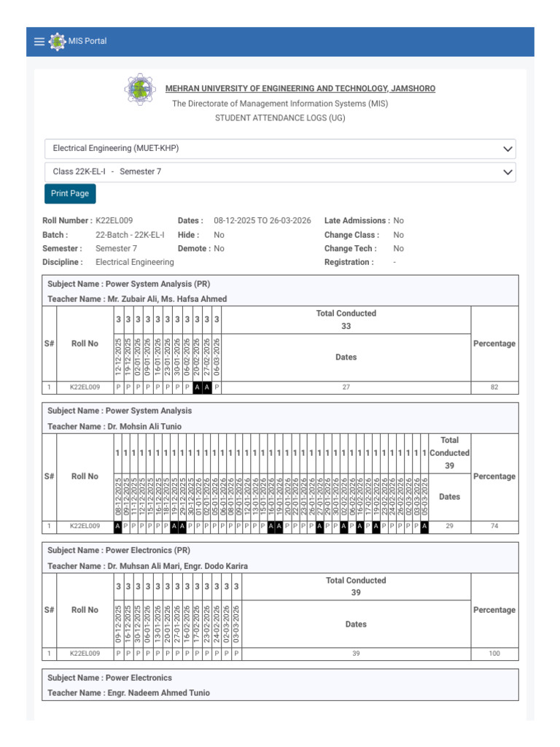Image resolution: width=560 pixels, height=747 pixels.
Task: Open Class 22K-EL-I Semester 7 dropdown
Action: coord(280,172)
